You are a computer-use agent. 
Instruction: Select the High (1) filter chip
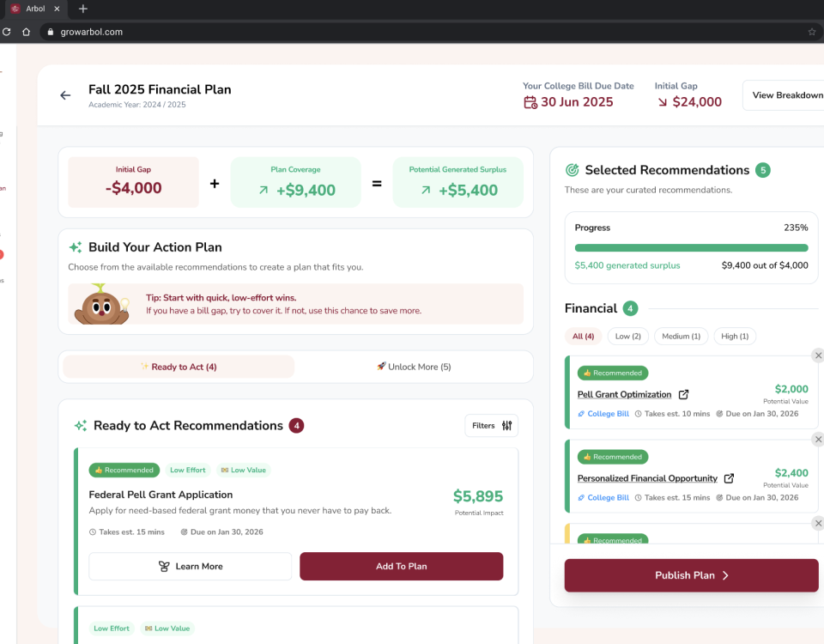(x=735, y=337)
